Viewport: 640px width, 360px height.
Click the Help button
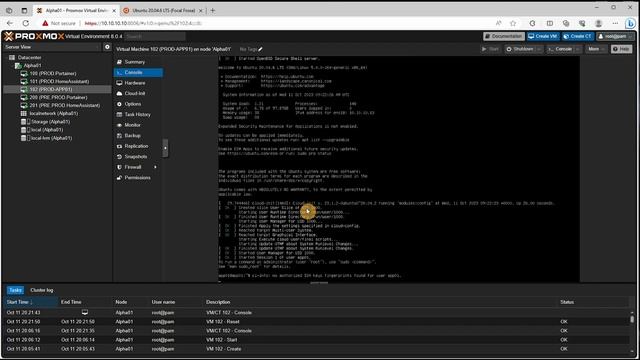(x=621, y=49)
